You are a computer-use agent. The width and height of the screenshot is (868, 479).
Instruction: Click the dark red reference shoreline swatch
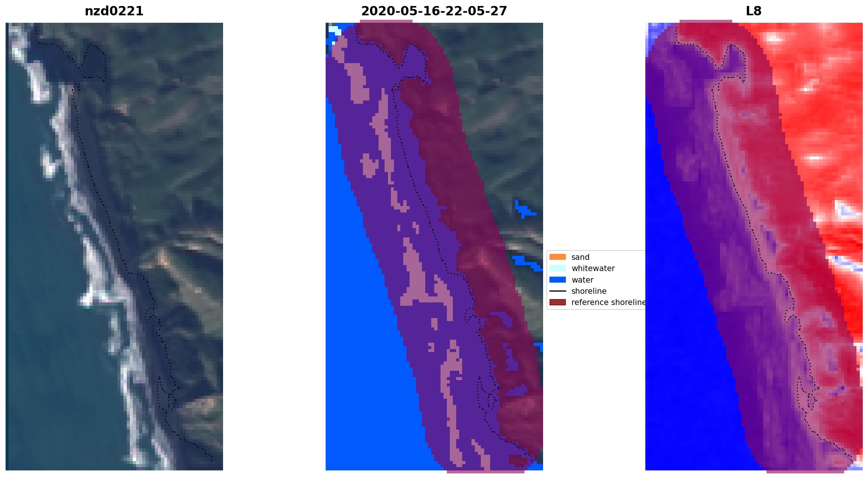pos(557,302)
